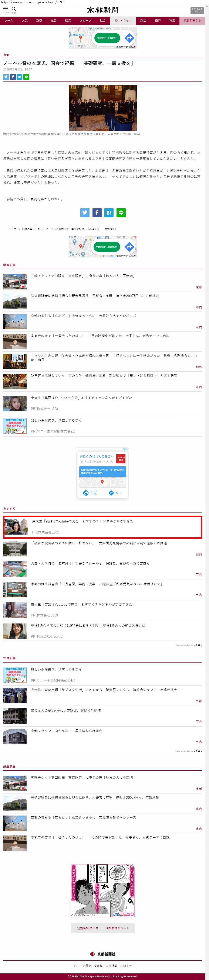The image size is (209, 980).
Task: Click the トップ breadcrumb link
Action: [13, 229]
